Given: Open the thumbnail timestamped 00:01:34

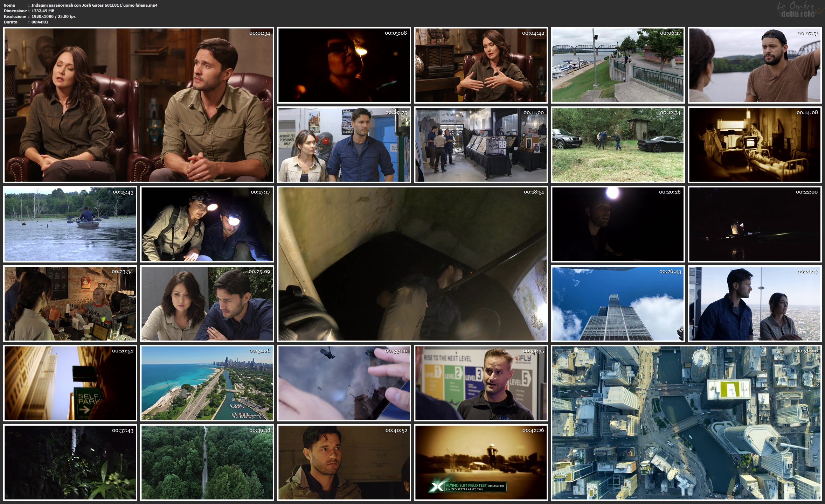Looking at the screenshot, I should click(139, 105).
